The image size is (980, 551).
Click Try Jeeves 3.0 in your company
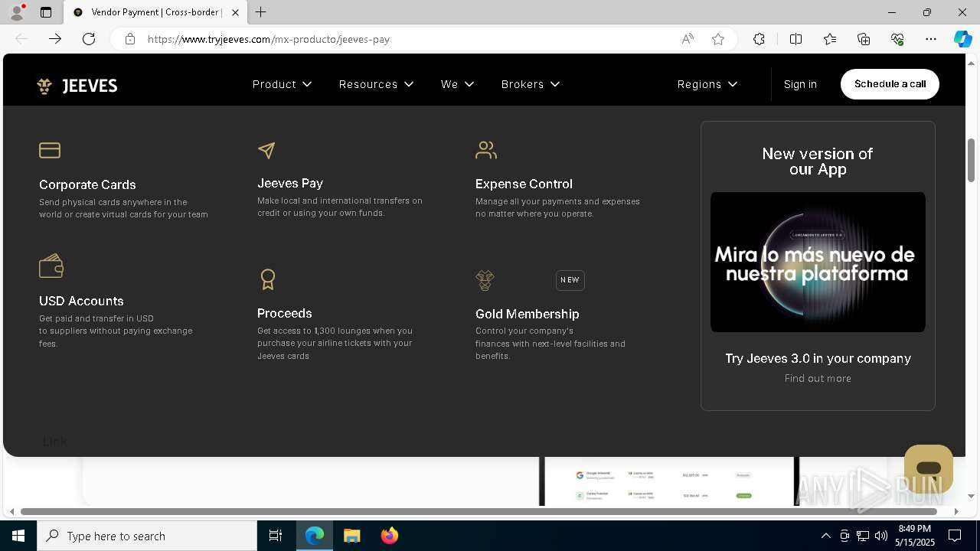[818, 358]
